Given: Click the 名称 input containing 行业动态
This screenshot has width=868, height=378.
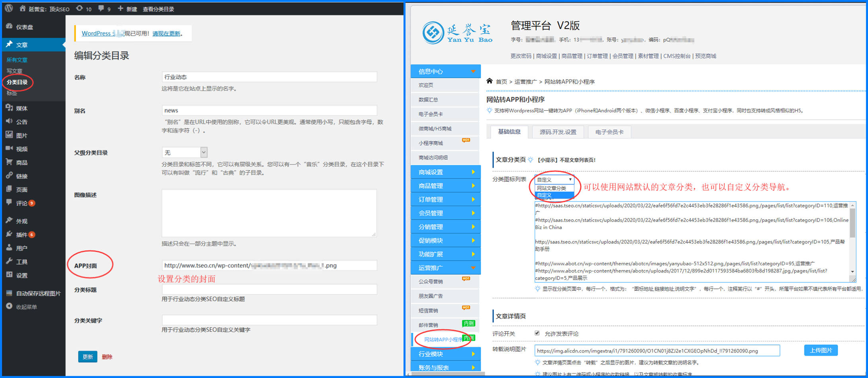Looking at the screenshot, I should pos(269,77).
